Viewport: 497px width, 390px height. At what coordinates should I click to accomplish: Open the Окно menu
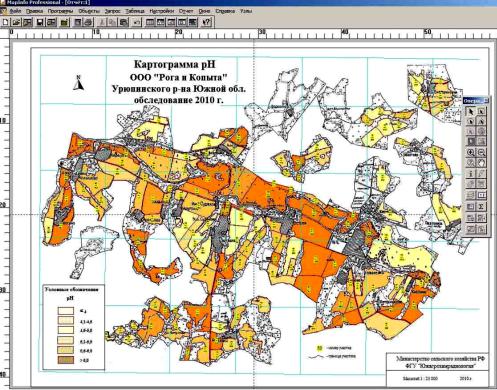[204, 11]
